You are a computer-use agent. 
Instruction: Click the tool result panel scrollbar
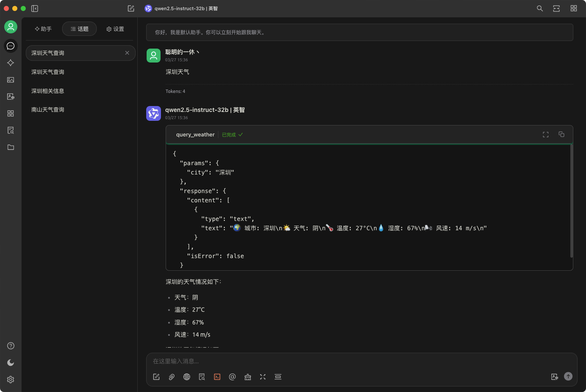[571, 201]
